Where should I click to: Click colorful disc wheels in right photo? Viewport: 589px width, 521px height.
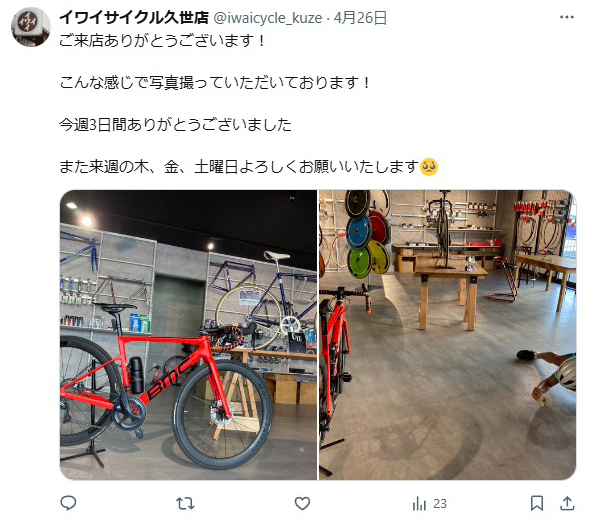click(367, 234)
